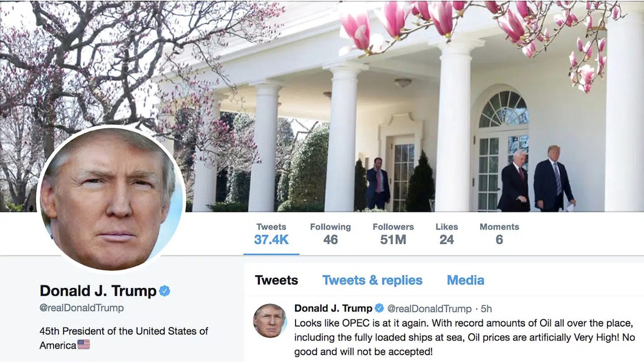
Task: Click the small tweet avatar image
Action: 270,320
